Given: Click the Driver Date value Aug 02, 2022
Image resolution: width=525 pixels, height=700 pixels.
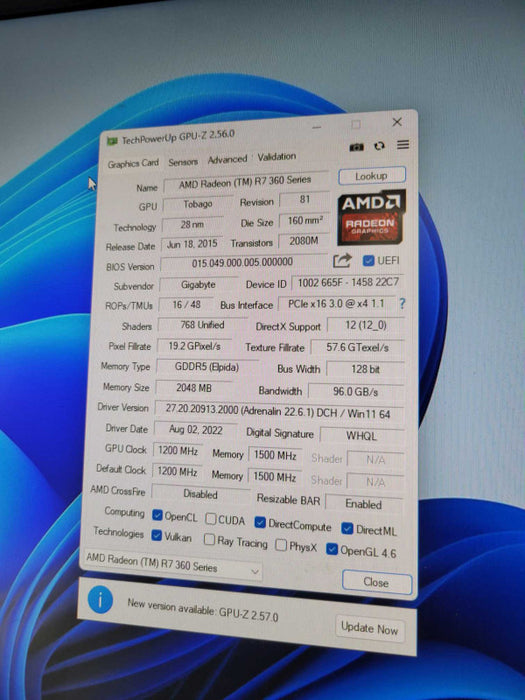Looking at the screenshot, I should tap(196, 429).
